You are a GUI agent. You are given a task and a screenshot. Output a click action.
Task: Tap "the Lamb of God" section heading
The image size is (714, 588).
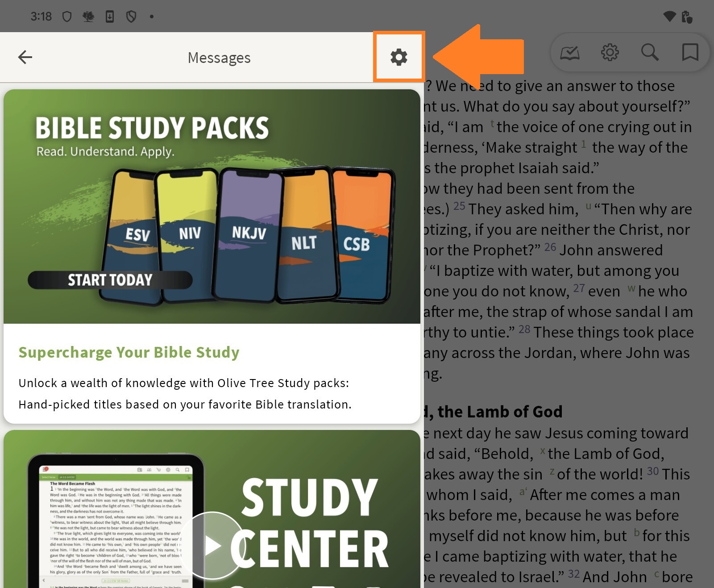[x=493, y=411]
